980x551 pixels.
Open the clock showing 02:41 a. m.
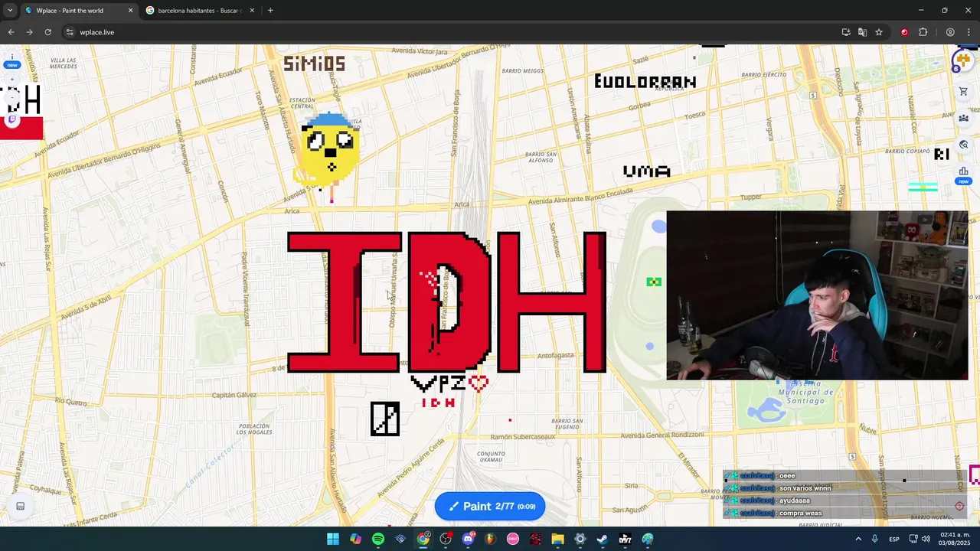click(x=955, y=539)
